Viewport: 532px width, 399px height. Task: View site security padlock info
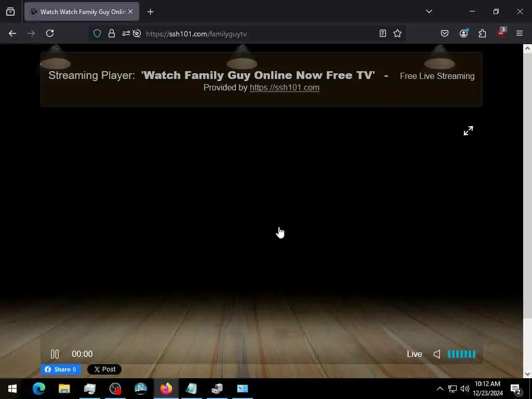(x=112, y=33)
